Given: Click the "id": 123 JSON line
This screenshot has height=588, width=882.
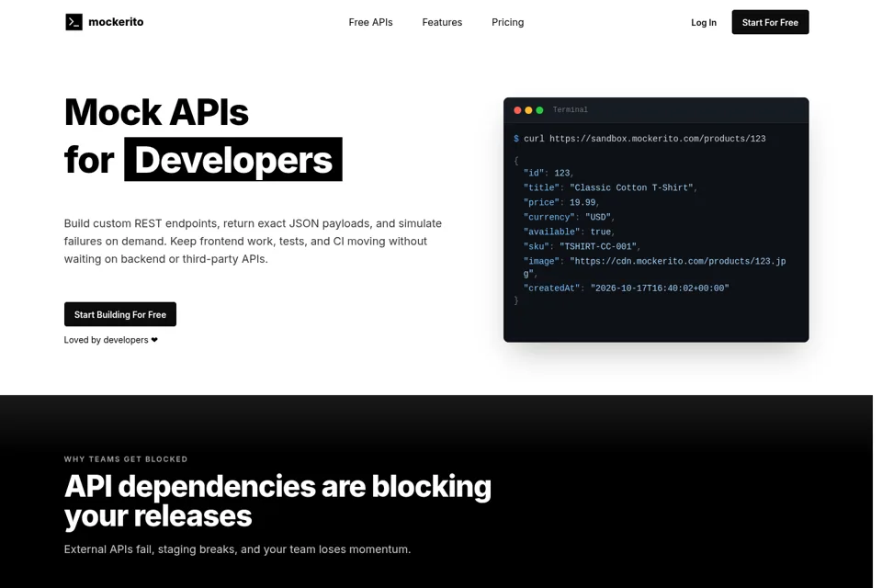Looking at the screenshot, I should tap(548, 173).
